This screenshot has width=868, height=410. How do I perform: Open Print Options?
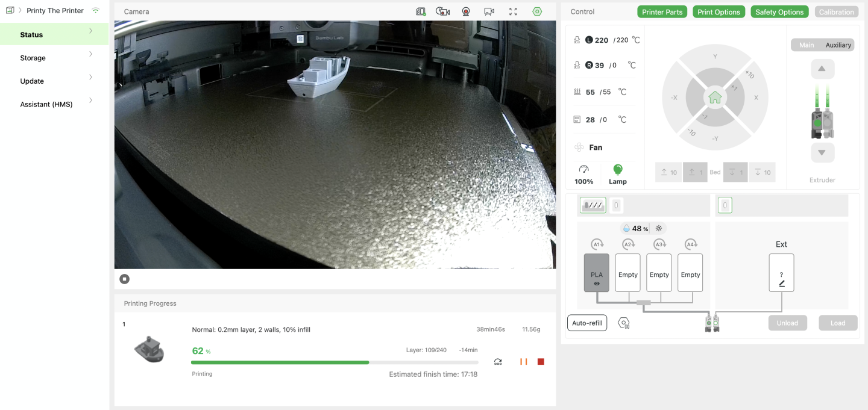pyautogui.click(x=719, y=12)
